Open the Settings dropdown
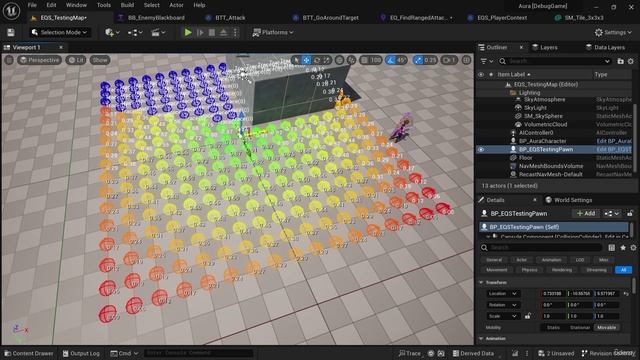Viewport: 640px width, 360px height. pos(613,32)
